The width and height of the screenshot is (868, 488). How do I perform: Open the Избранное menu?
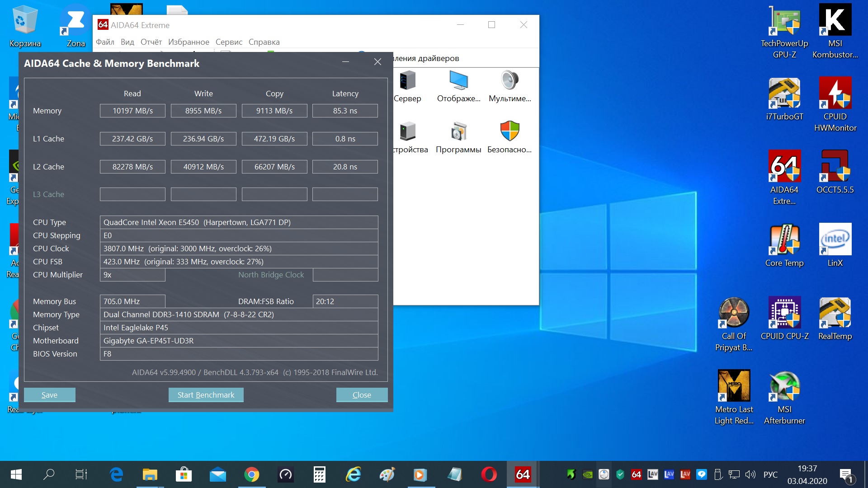point(189,42)
